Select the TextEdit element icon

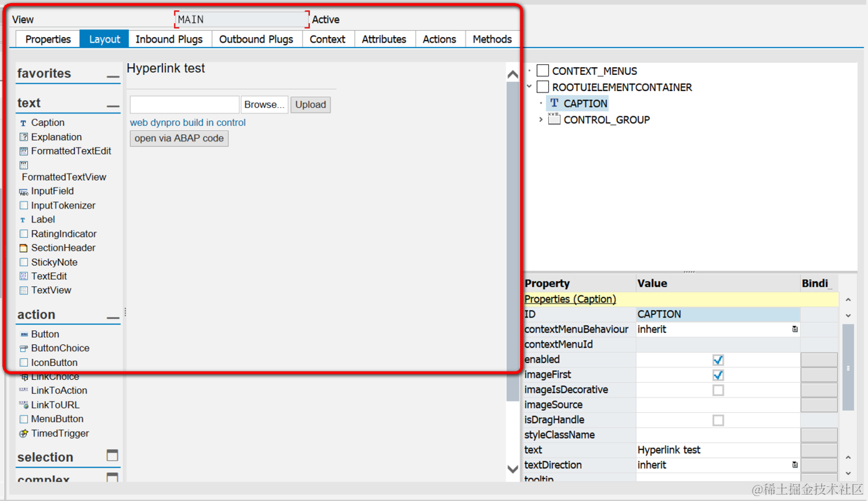24,276
